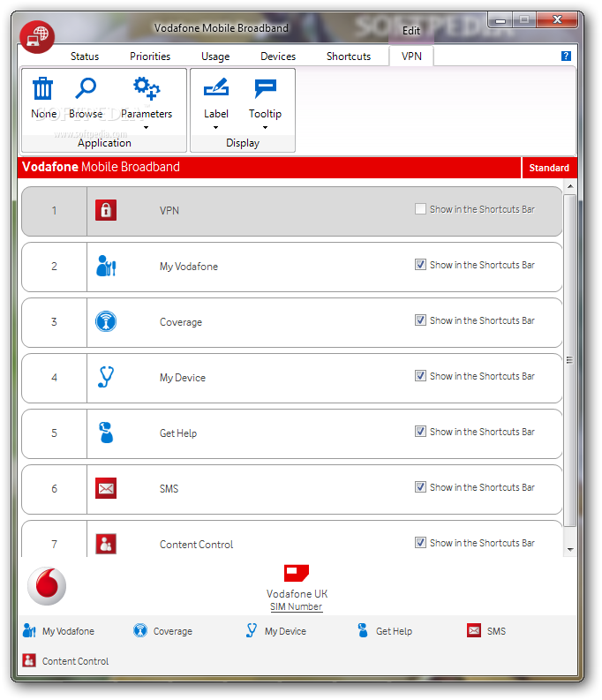Click the Standard button on red banner
602x700 pixels.
click(549, 168)
